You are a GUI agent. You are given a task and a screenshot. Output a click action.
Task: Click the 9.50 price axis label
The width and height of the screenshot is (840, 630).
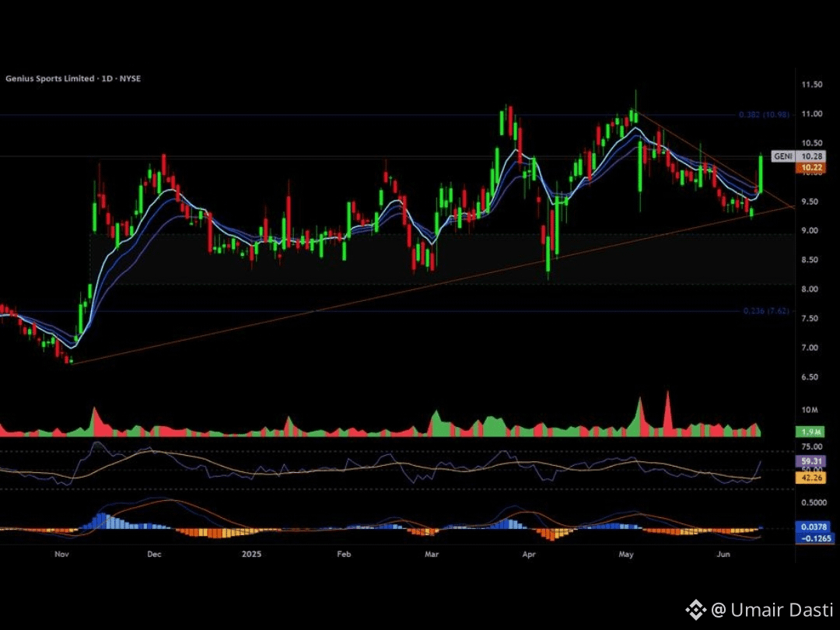pos(811,201)
